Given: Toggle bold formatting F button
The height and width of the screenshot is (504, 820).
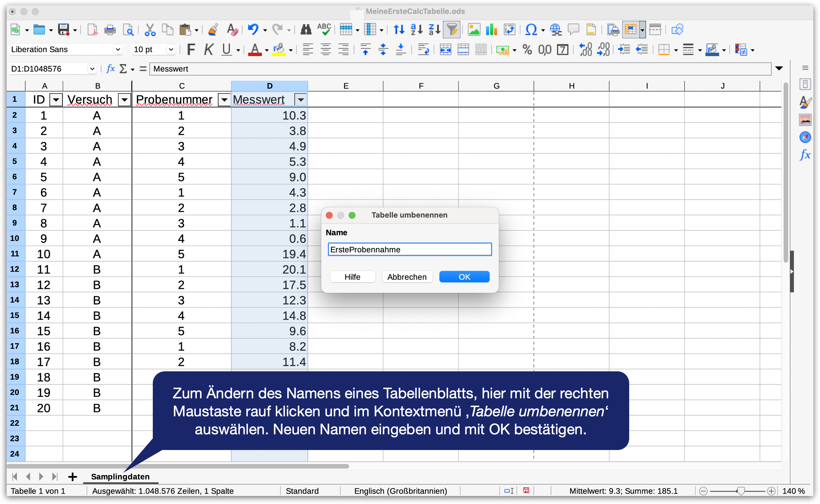Looking at the screenshot, I should [x=191, y=50].
